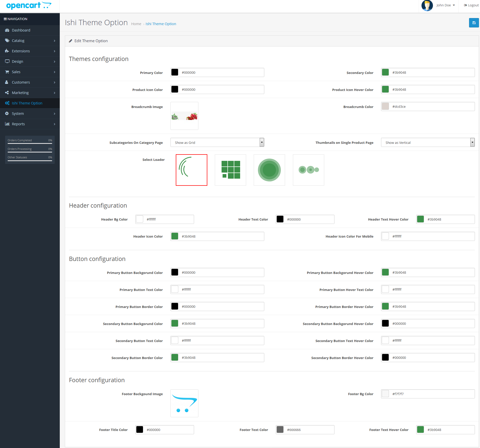Click Header Bg Color white swatch
Viewport: 480px width, 448px height.
coord(140,219)
